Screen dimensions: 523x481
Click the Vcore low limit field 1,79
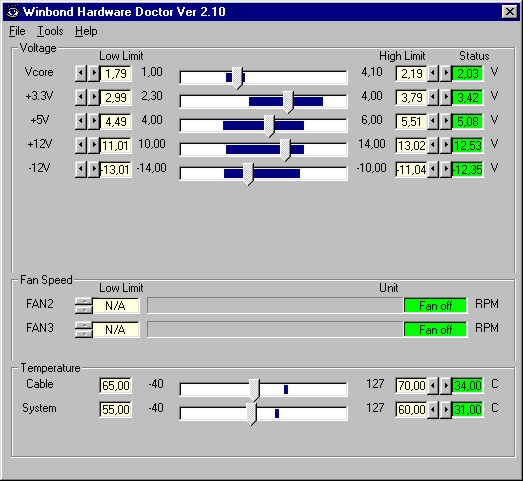(116, 73)
